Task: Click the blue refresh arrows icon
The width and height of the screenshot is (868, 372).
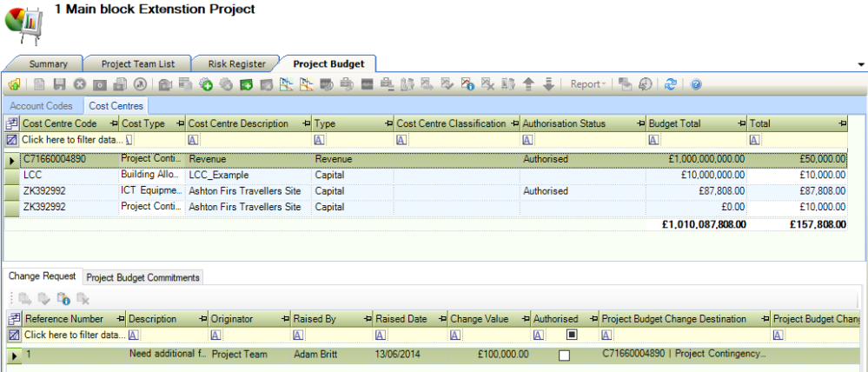Action: (671, 84)
